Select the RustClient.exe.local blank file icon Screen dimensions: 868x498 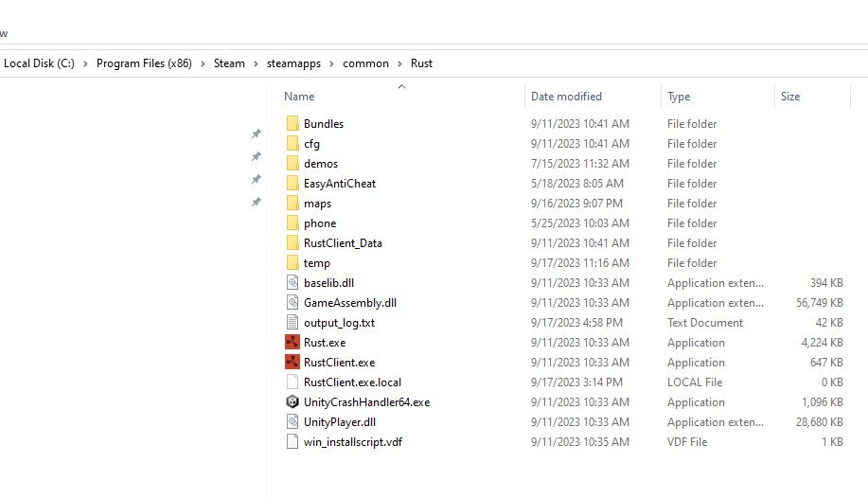pyautogui.click(x=292, y=382)
